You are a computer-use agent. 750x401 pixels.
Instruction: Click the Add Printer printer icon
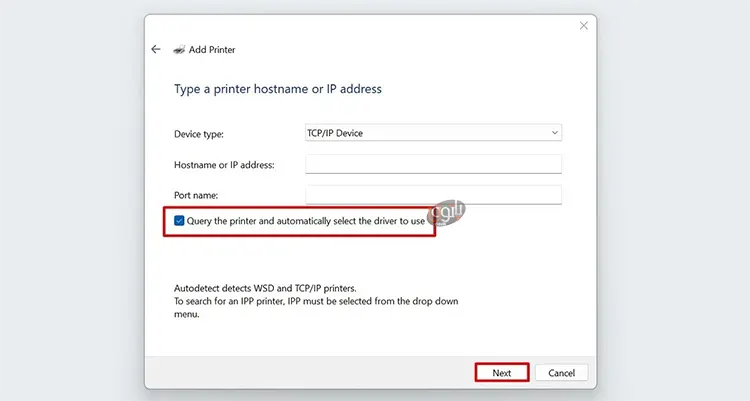[179, 49]
